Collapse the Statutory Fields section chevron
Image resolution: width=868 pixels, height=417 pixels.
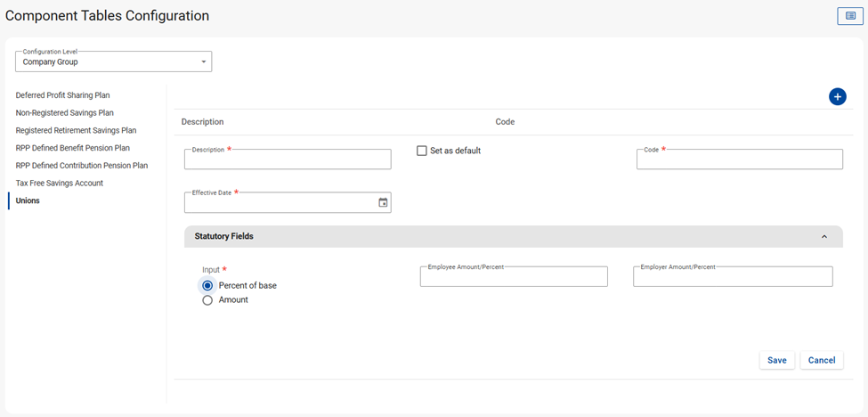823,237
